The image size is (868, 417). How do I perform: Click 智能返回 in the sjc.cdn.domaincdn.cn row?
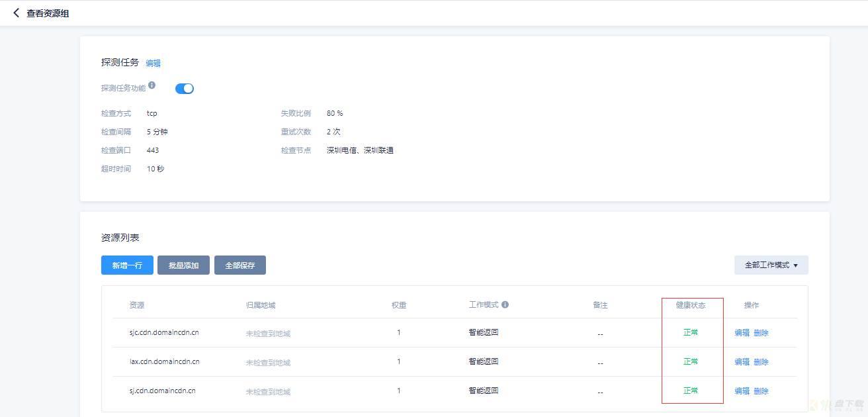point(484,332)
